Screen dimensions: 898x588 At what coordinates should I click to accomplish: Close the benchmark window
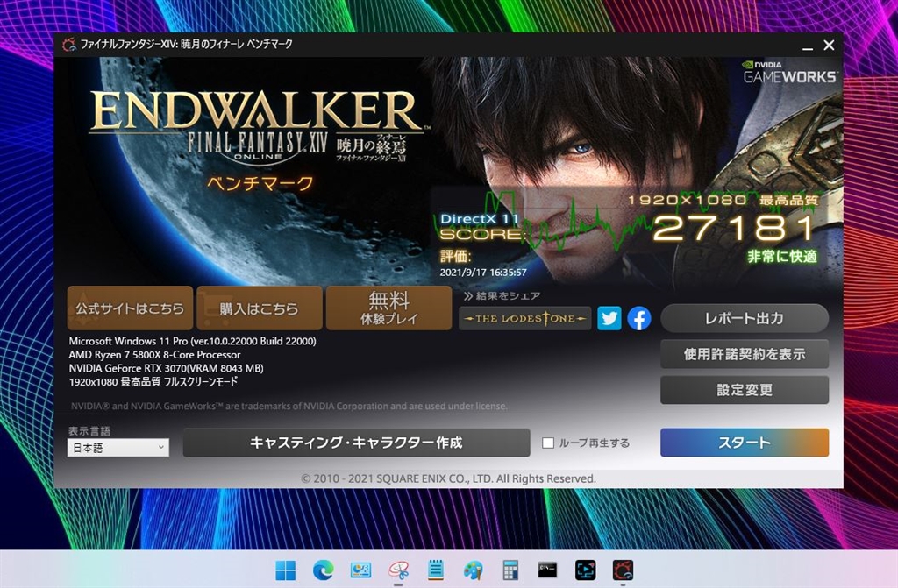click(x=829, y=46)
